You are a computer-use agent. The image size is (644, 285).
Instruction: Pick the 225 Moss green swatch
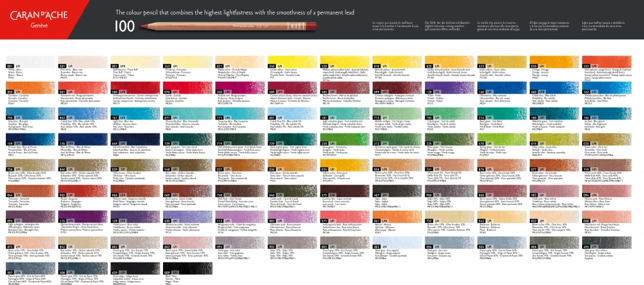pyautogui.click(x=450, y=139)
